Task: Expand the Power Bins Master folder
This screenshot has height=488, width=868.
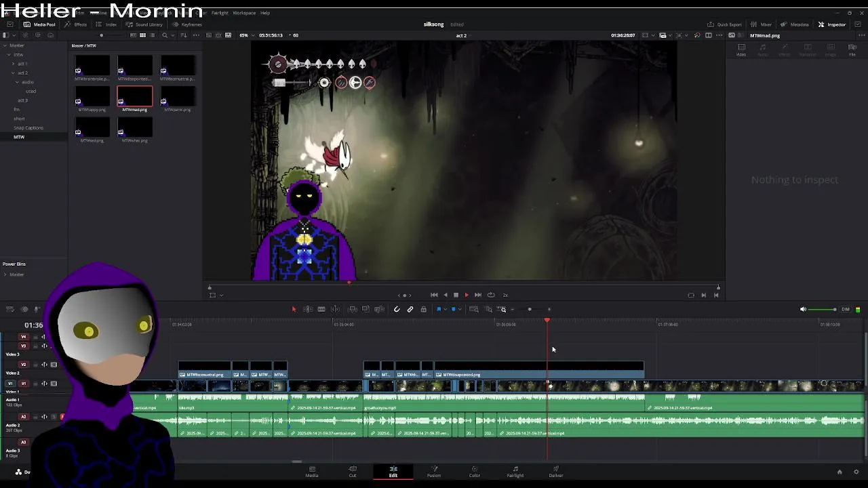Action: click(5, 274)
